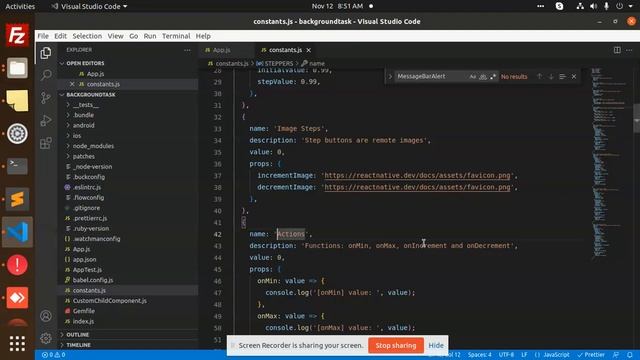Toggle Use Regular Expression in find widget
This screenshot has height=360, width=640.
[x=493, y=76]
